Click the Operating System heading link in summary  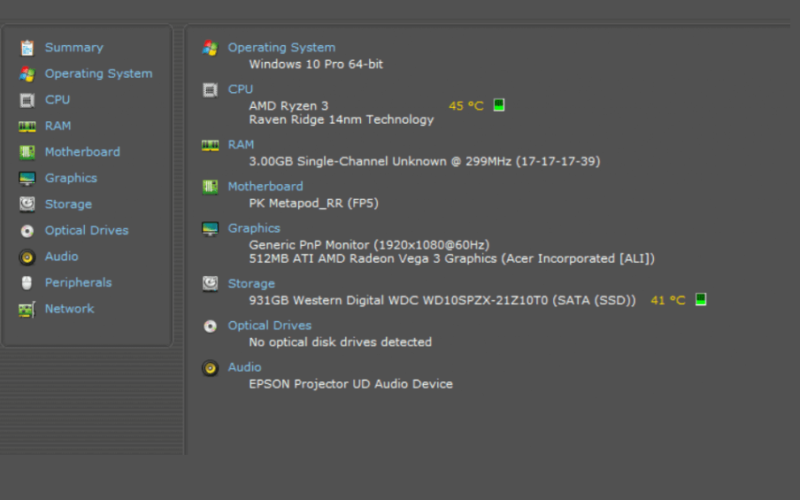coord(282,47)
